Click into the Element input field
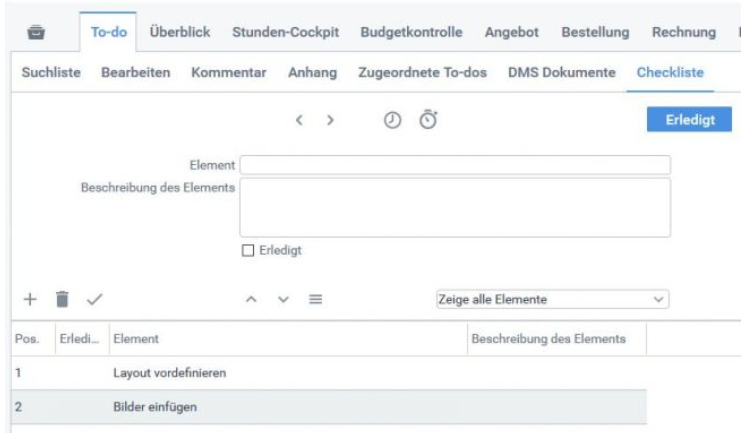The width and height of the screenshot is (746, 433). (x=455, y=165)
